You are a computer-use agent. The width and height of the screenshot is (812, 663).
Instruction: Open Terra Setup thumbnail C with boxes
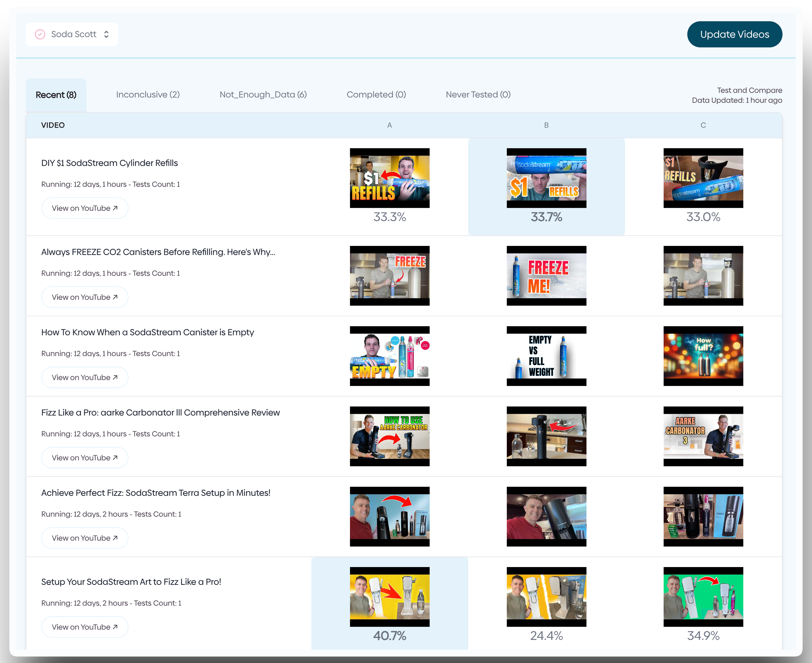[703, 516]
